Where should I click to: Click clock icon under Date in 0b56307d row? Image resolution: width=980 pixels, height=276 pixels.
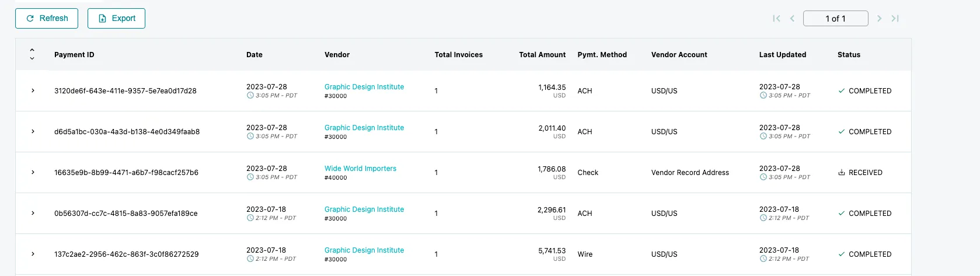pyautogui.click(x=250, y=218)
